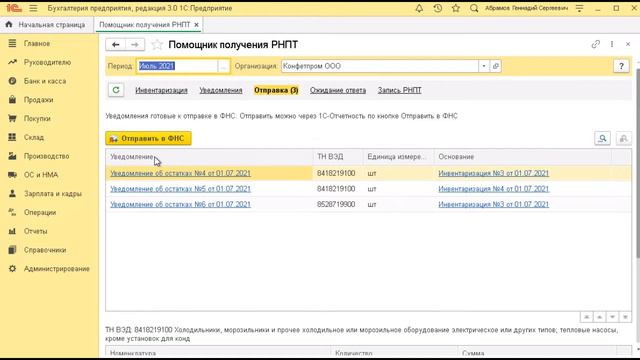Move down one row arrow icon
The image size is (640, 360).
point(612,317)
